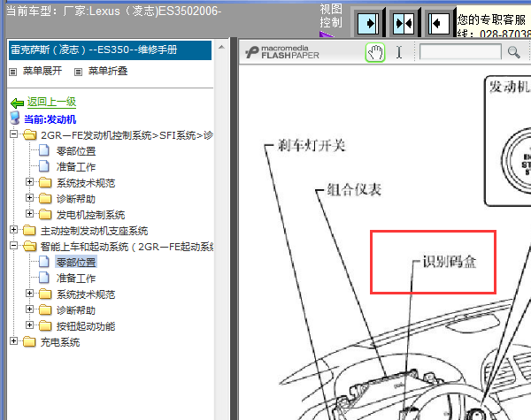This screenshot has height=420, width=531.
Task: Click the 当前车型 Lexus ES350 title text
Action: coord(114,11)
